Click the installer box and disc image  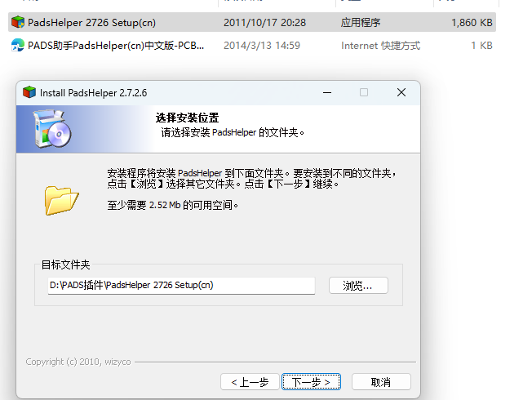tap(51, 129)
